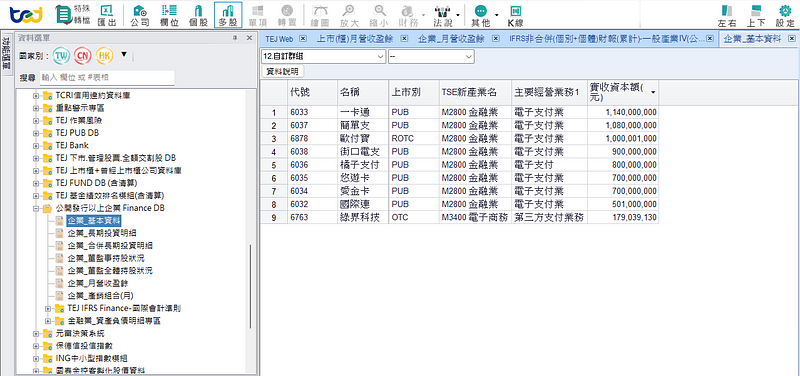Switch to the first 企業_月營收盈餘 tab

[451, 38]
